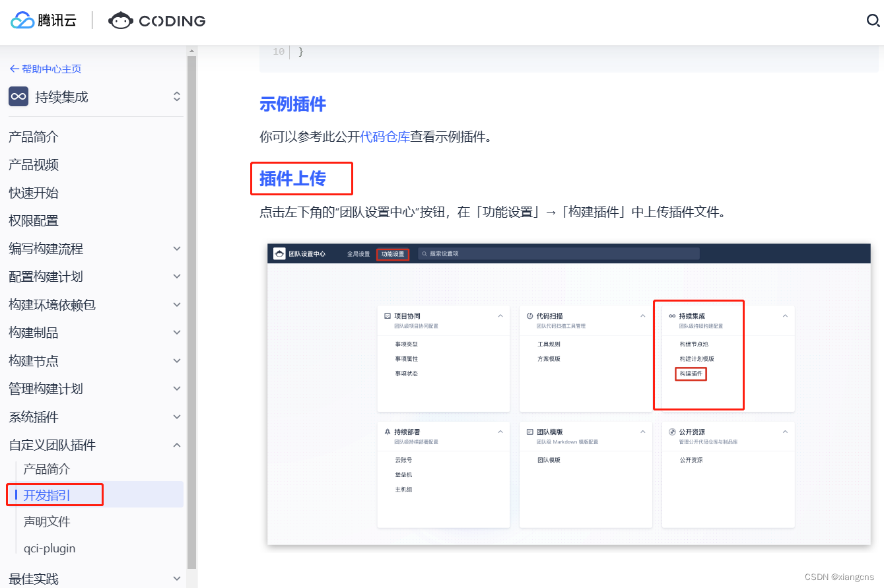This screenshot has height=588, width=884.
Task: Open 构建节点池 in 持续集成 card
Action: coord(694,344)
